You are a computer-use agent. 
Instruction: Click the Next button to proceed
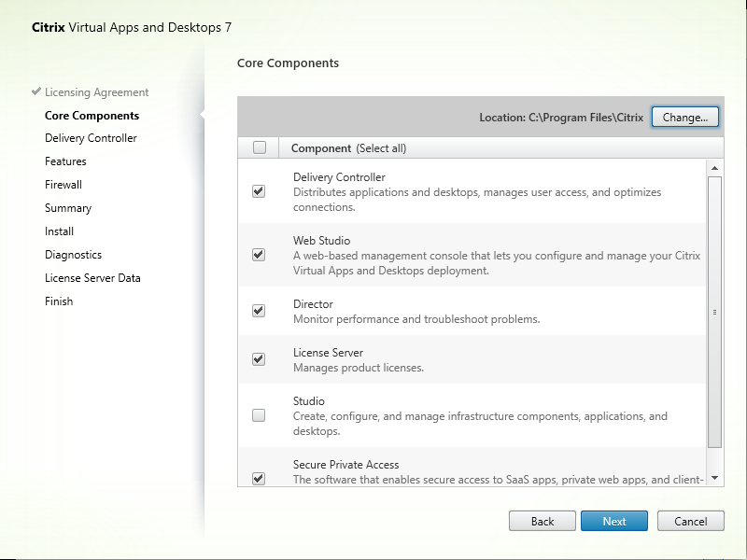[613, 521]
